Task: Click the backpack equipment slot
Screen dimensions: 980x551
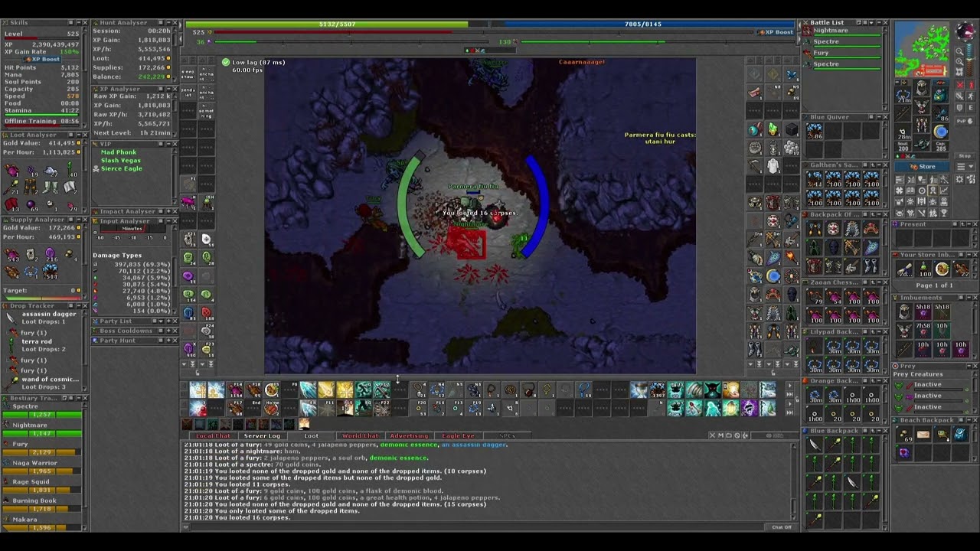Action: click(x=941, y=94)
